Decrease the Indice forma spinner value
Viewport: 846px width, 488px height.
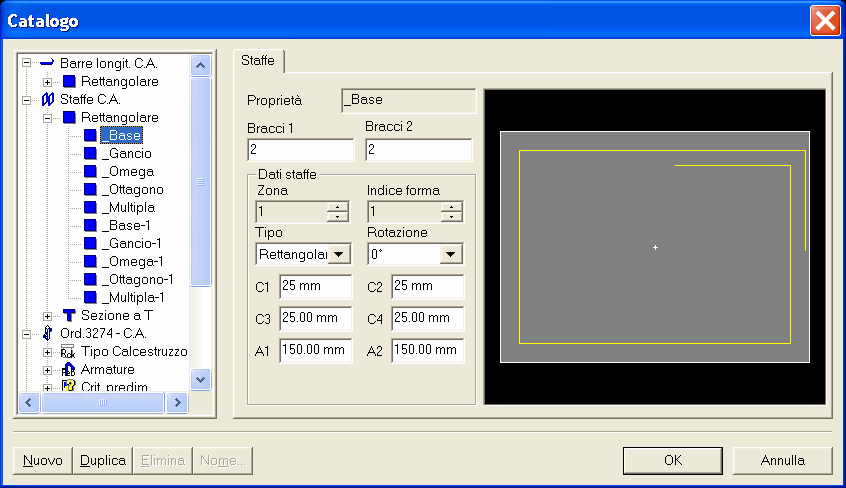pos(451,216)
